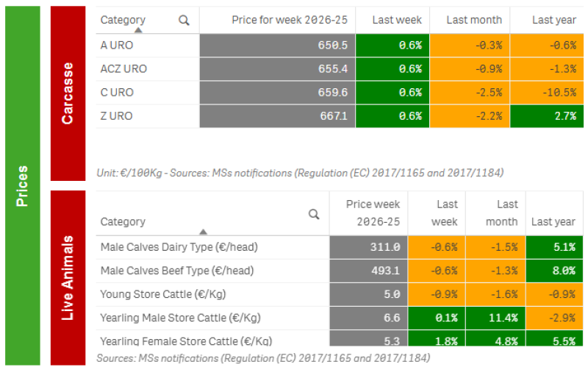Sort carcasse table by Last year column
588x367 pixels.
pos(554,20)
